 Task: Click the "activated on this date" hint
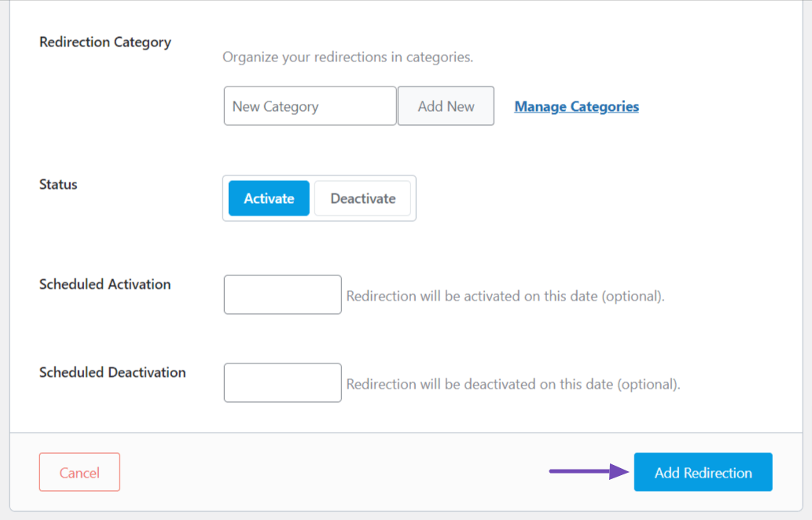pos(505,297)
